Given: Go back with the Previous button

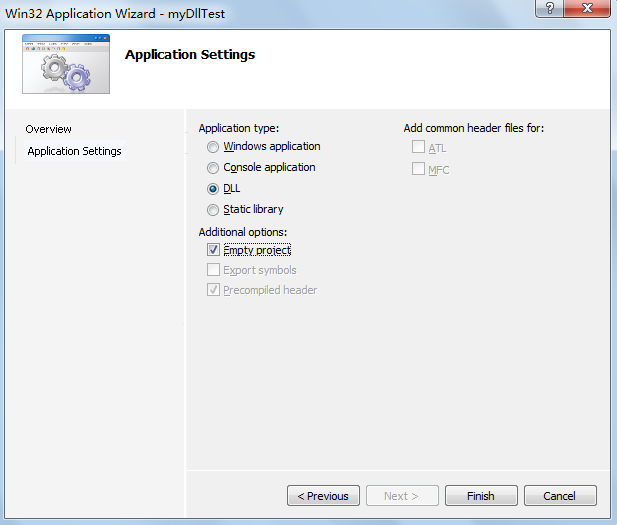Looking at the screenshot, I should click(x=323, y=495).
